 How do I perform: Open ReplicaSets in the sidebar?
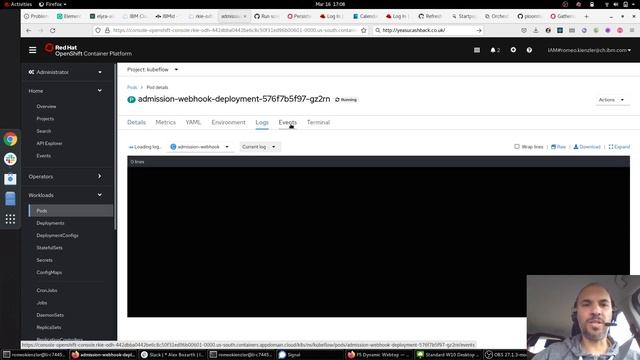coord(49,327)
